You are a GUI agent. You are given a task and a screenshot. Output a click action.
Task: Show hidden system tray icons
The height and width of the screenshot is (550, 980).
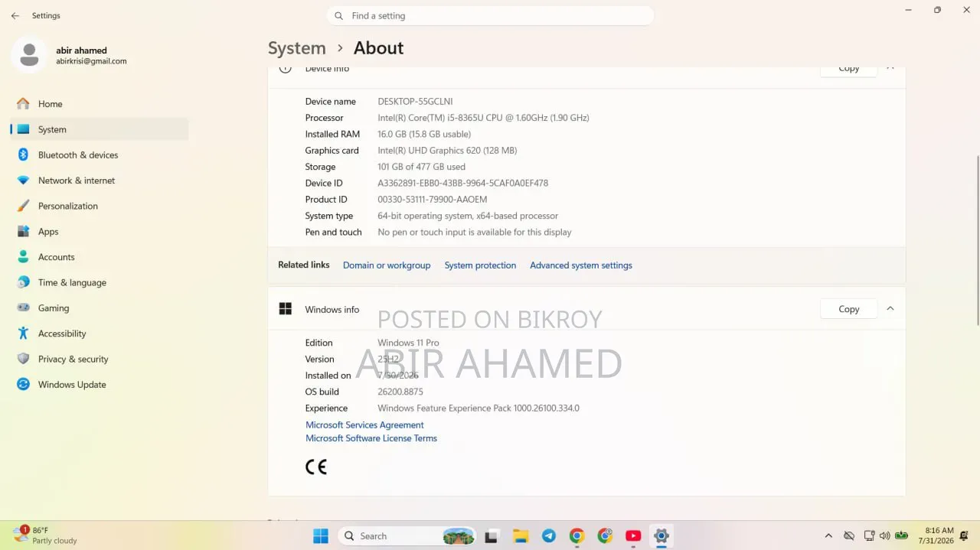pyautogui.click(x=828, y=536)
